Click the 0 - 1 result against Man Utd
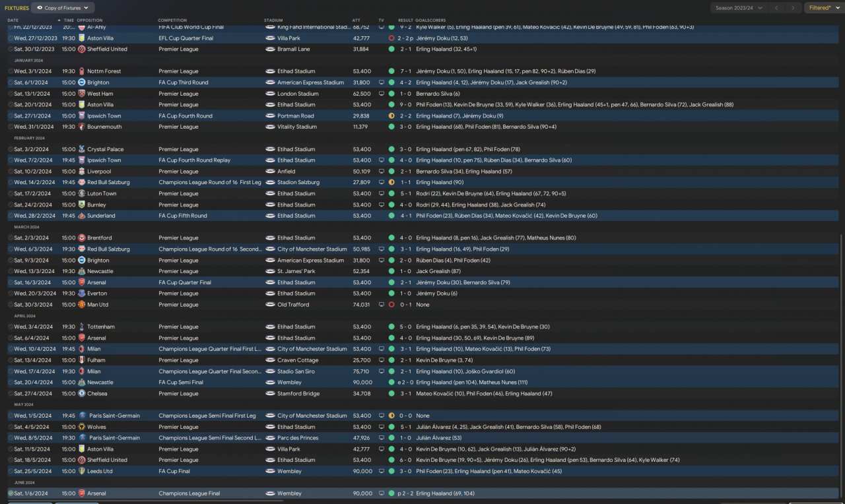The width and height of the screenshot is (845, 504). pos(405,305)
